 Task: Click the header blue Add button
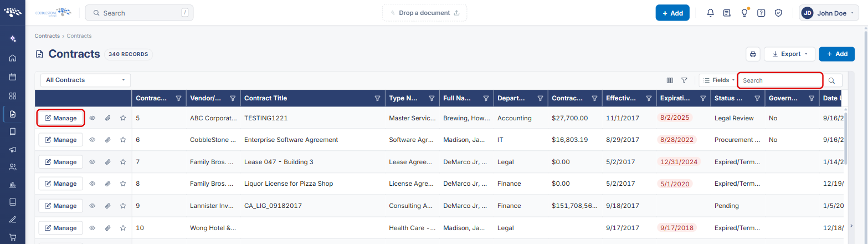click(672, 13)
